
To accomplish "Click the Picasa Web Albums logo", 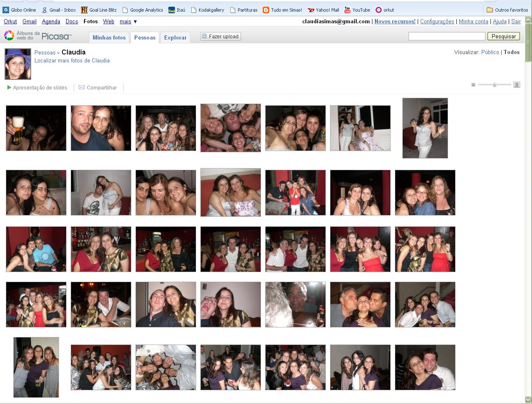I will pos(38,36).
